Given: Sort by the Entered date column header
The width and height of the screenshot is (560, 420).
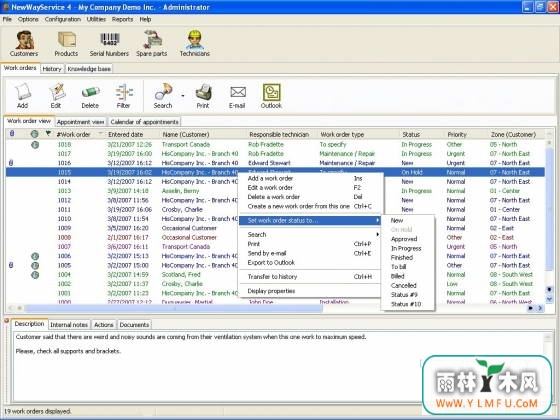Looking at the screenshot, I should click(131, 134).
